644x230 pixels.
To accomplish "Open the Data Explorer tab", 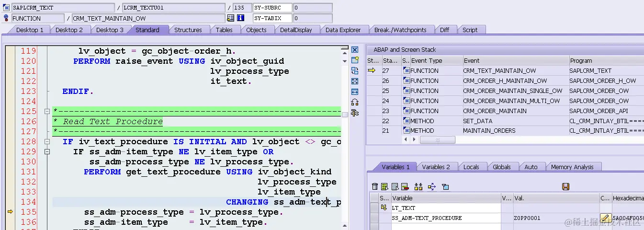I will [343, 30].
